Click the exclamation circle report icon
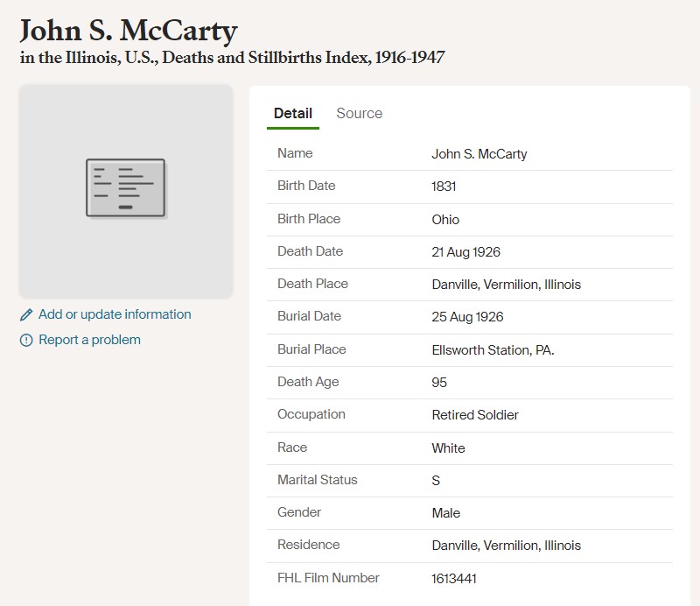The width and height of the screenshot is (700, 606). [26, 341]
